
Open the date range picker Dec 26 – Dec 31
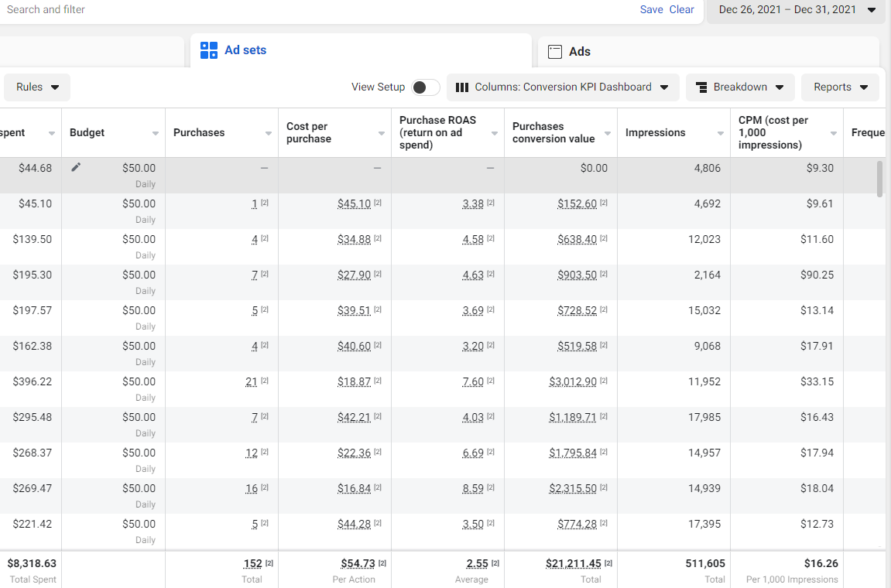tap(796, 9)
